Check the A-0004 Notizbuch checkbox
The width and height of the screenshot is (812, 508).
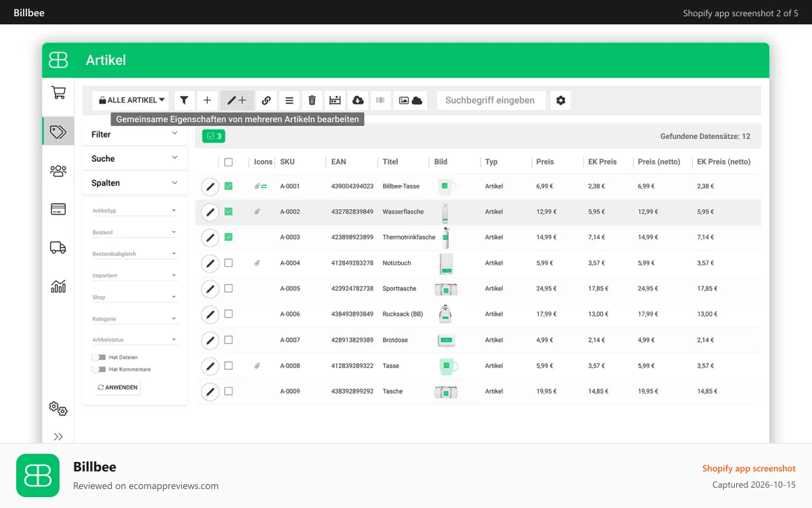tap(228, 263)
